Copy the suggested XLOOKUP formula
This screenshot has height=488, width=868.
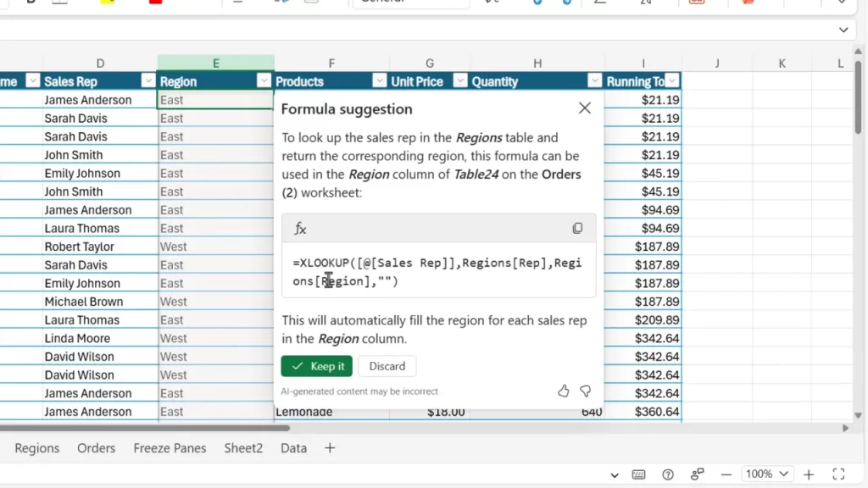[x=577, y=228]
